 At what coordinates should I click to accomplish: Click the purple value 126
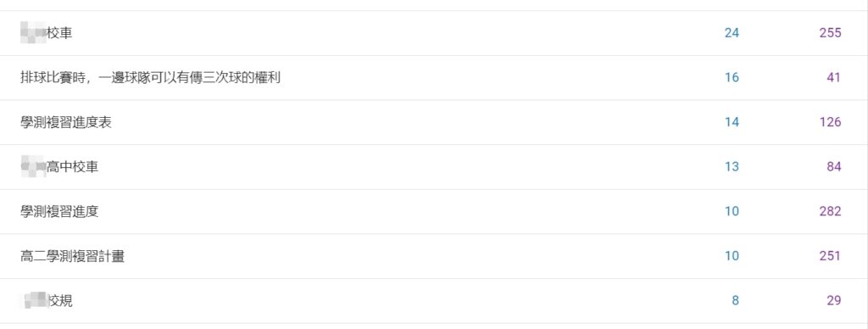point(831,122)
